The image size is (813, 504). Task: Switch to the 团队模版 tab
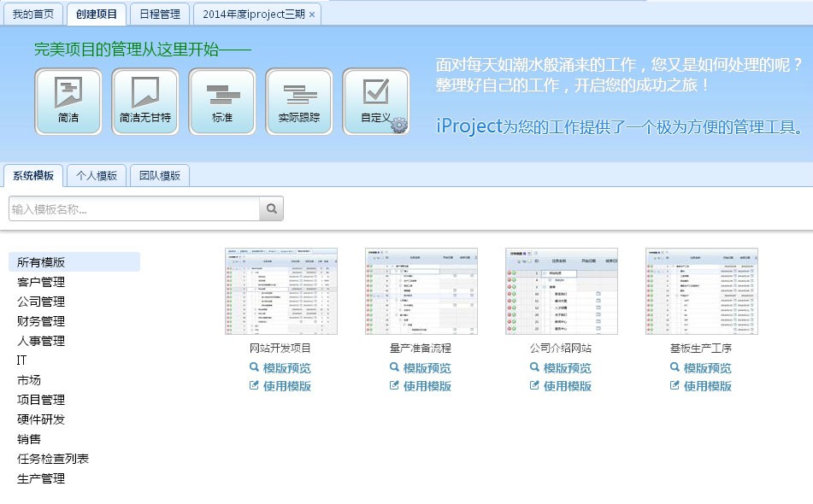160,176
